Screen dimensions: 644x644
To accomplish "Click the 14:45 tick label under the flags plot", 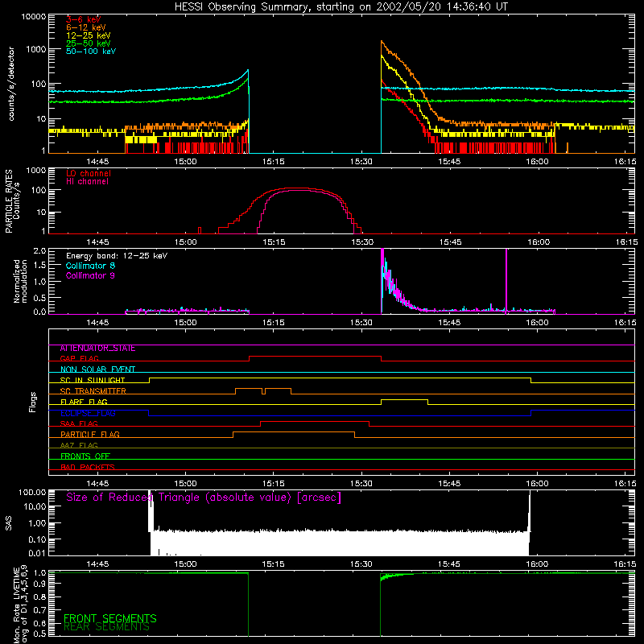I will [97, 484].
